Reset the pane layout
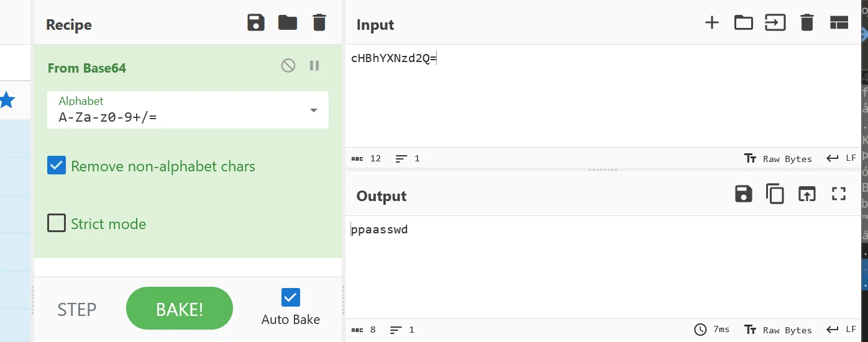This screenshot has width=868, height=342. pos(839,23)
